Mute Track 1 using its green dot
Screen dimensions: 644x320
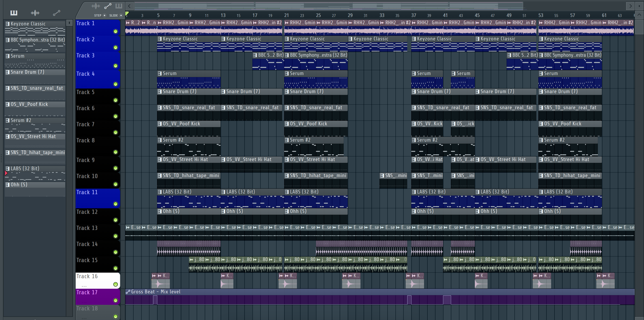point(115,32)
